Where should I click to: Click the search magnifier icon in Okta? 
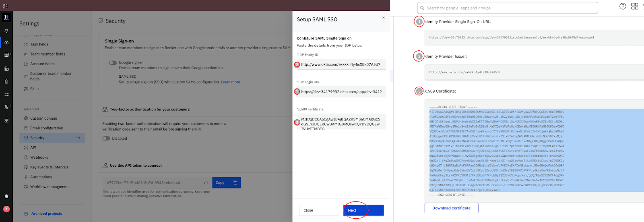pos(422,8)
